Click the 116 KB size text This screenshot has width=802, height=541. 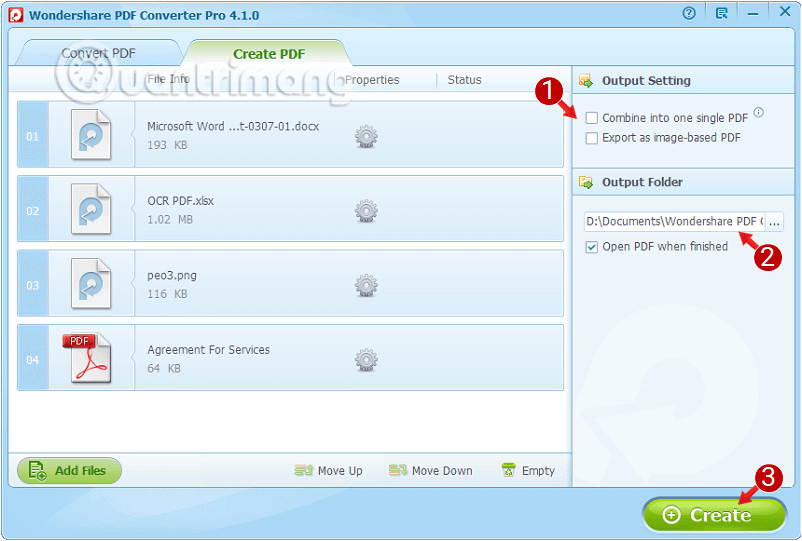pyautogui.click(x=167, y=294)
